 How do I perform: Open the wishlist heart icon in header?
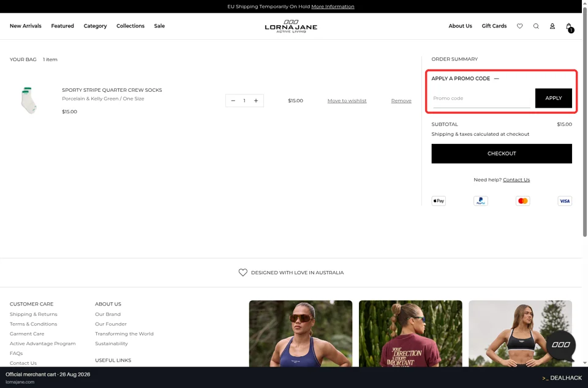(x=520, y=26)
